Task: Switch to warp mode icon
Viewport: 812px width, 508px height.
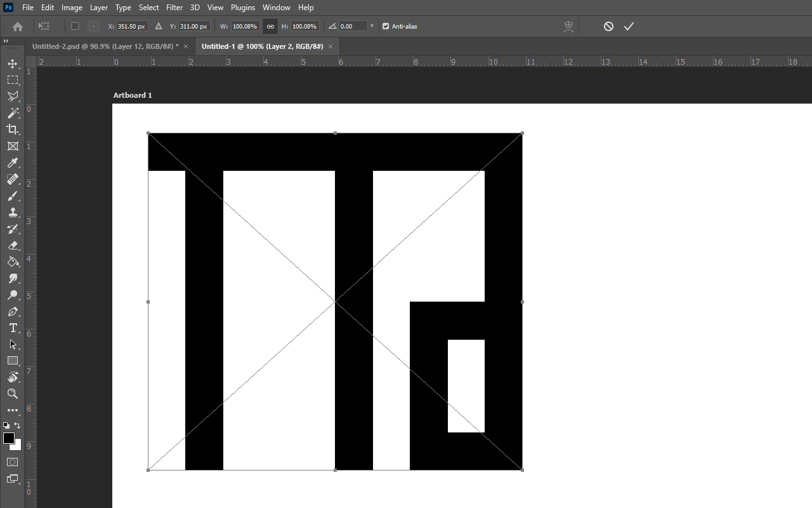Action: tap(569, 27)
